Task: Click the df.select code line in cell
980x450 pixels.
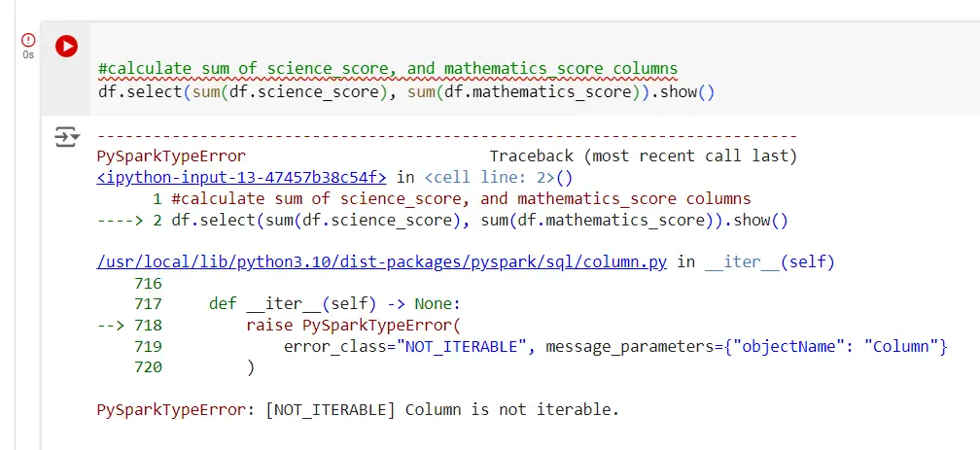Action: (x=406, y=92)
